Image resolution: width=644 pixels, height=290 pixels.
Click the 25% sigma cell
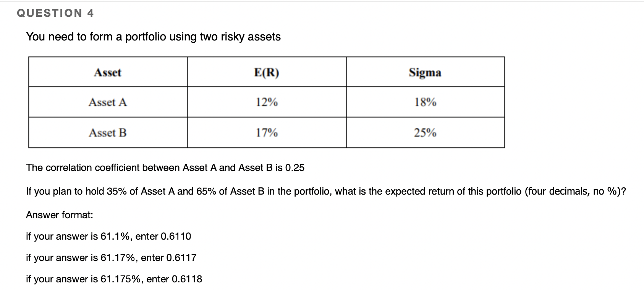[x=425, y=133]
